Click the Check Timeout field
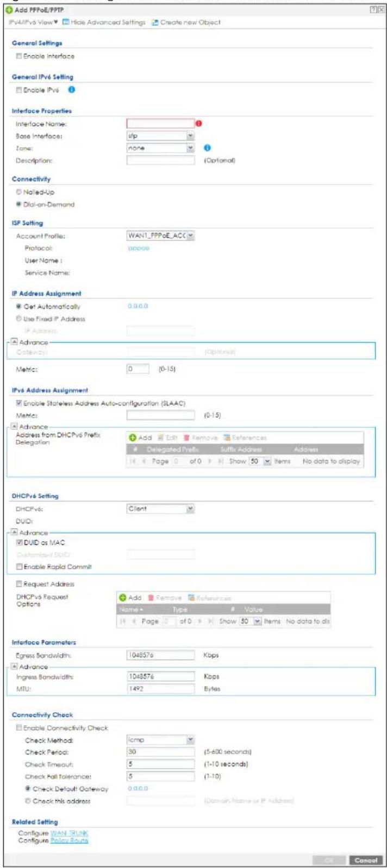The height and width of the screenshot is (868, 387). tap(160, 764)
